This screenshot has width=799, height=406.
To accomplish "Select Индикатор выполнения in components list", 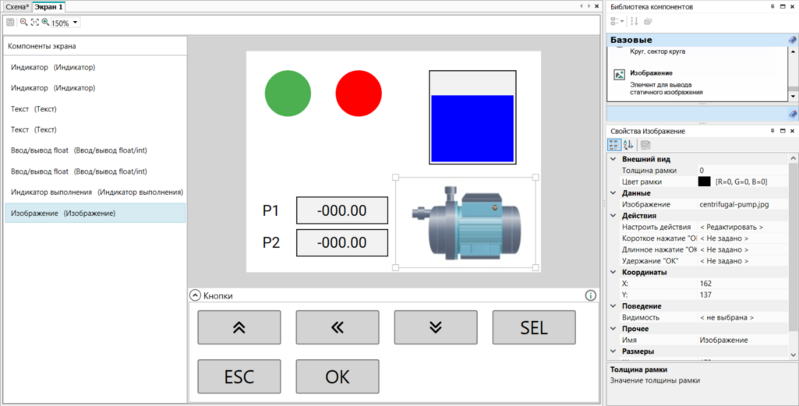I will 96,192.
